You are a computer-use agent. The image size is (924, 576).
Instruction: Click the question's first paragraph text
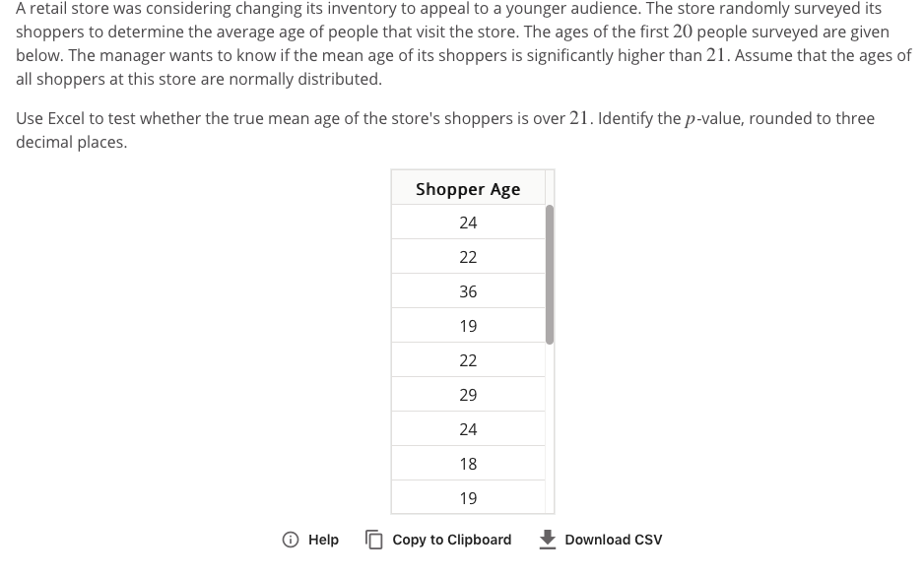(463, 43)
